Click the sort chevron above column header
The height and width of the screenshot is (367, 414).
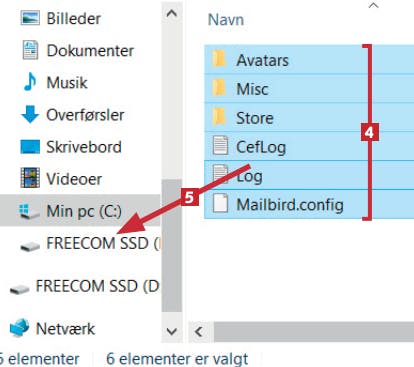[373, 5]
